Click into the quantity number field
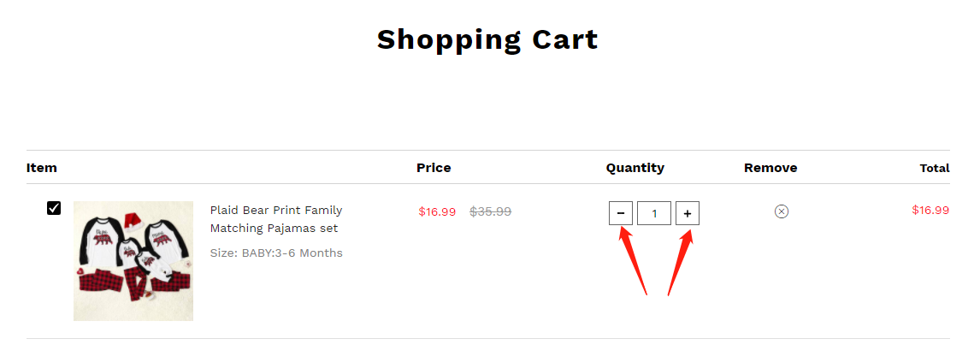Viewport: 980px width, 345px height. click(654, 213)
